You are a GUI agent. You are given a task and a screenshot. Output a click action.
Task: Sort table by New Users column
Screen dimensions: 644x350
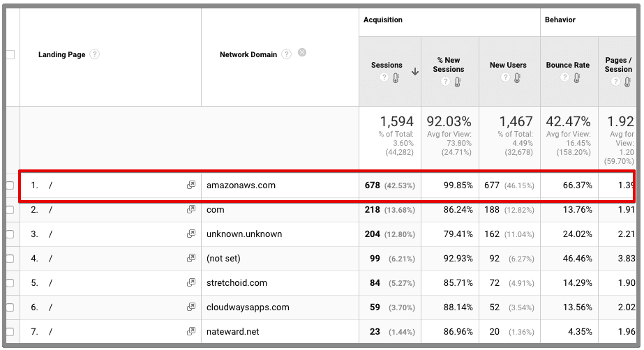(x=507, y=65)
